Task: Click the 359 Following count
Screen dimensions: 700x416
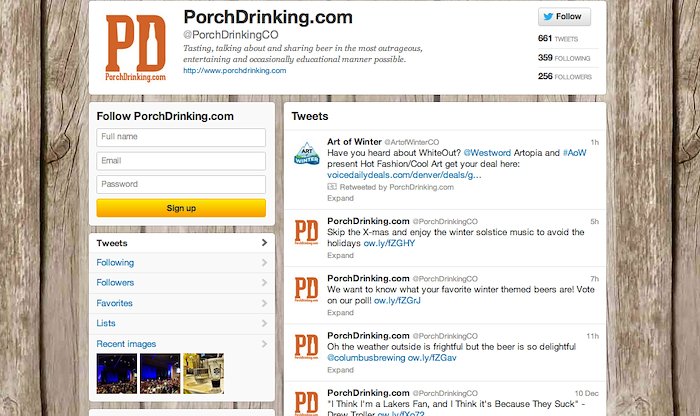Action: tap(564, 58)
